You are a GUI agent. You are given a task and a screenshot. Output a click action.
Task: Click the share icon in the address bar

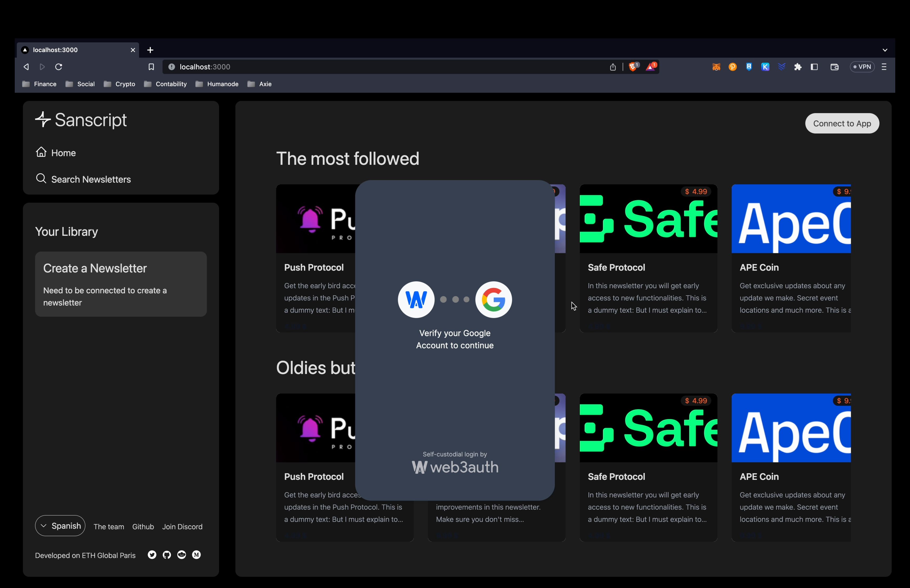pyautogui.click(x=612, y=67)
